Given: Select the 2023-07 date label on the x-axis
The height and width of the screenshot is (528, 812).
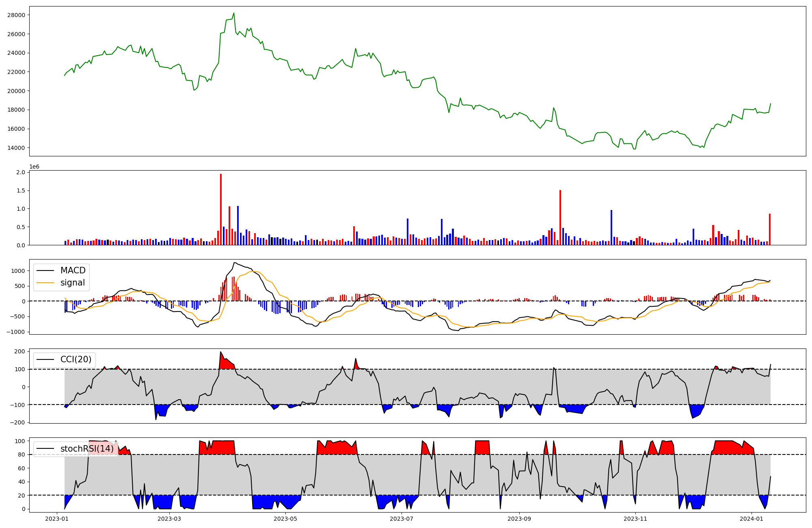Looking at the screenshot, I should 402,519.
